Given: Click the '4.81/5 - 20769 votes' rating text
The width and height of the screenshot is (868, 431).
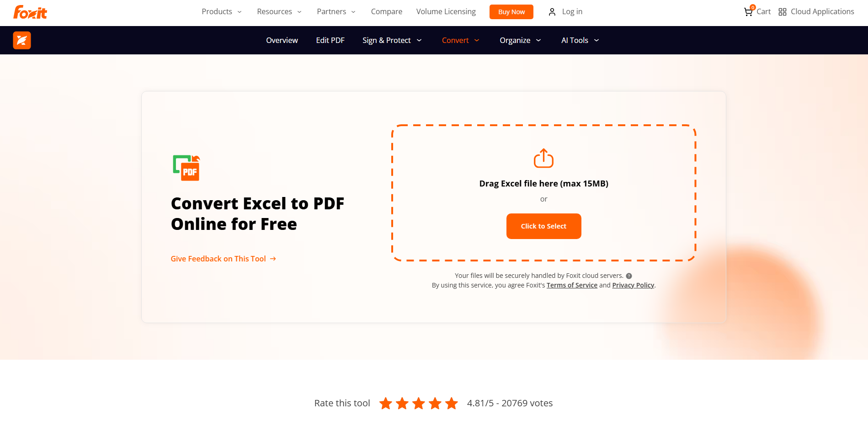Looking at the screenshot, I should pyautogui.click(x=510, y=403).
